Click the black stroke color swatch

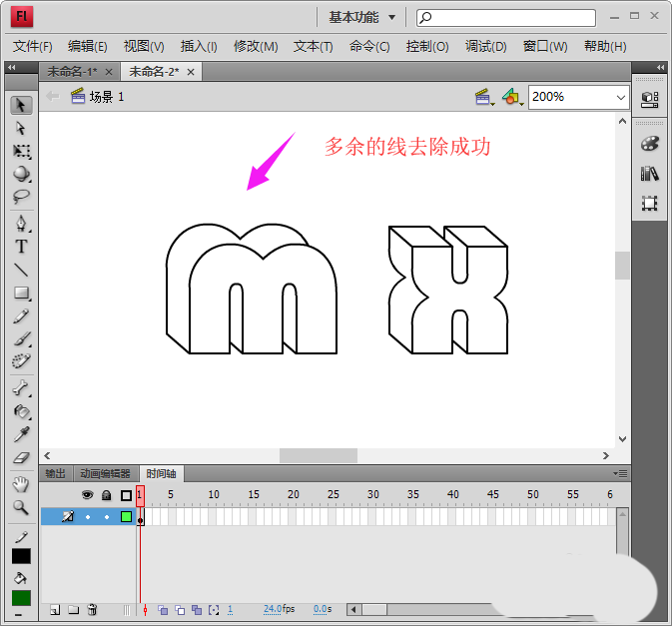click(21, 556)
